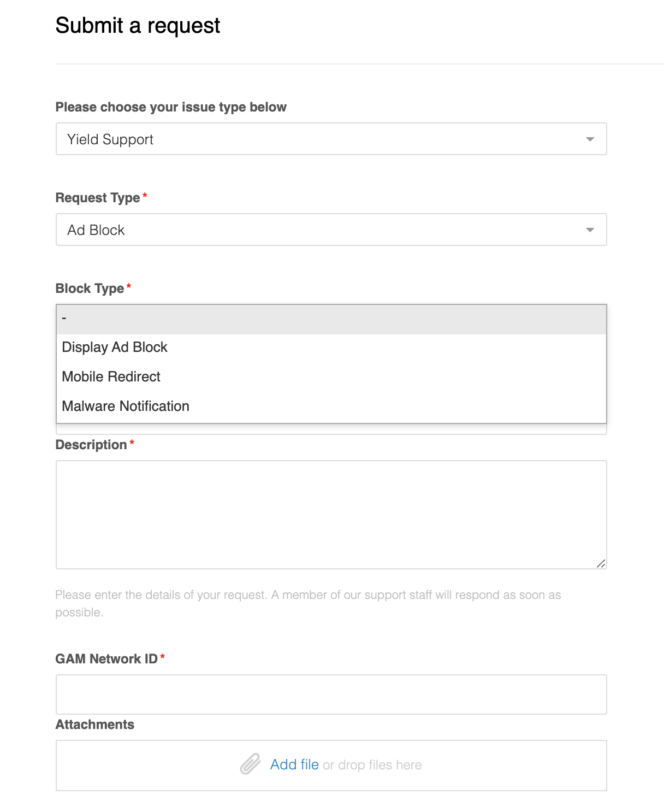
Task: Click the 'Please choose your issue type below' label
Action: tap(171, 107)
